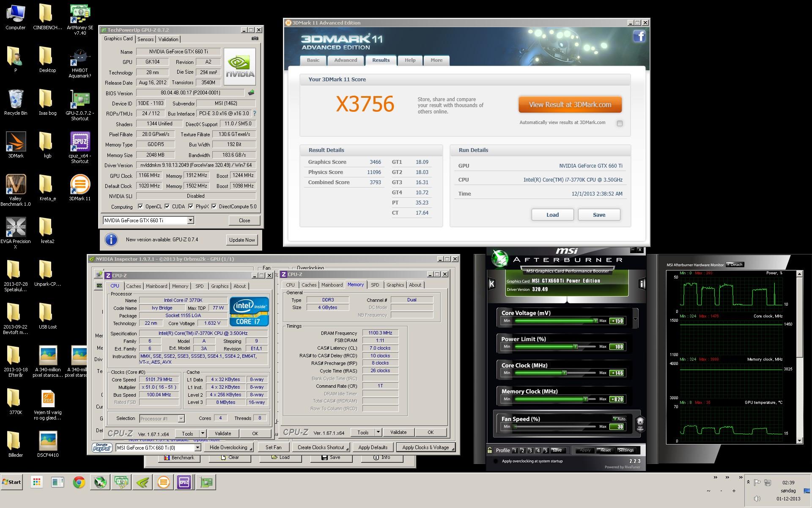Open the 3DMark 11 desktop shortcut
The width and height of the screenshot is (812, 508).
tap(80, 188)
